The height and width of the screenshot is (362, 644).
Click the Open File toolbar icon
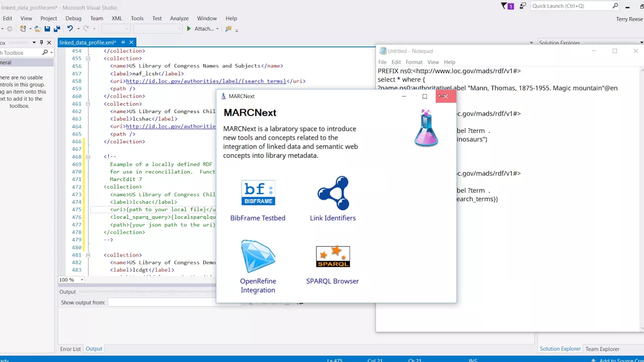coord(38,29)
